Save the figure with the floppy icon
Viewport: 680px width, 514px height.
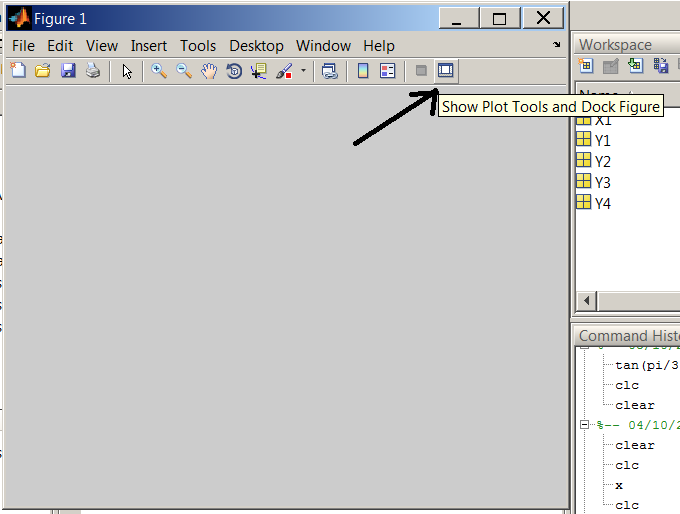coord(68,71)
